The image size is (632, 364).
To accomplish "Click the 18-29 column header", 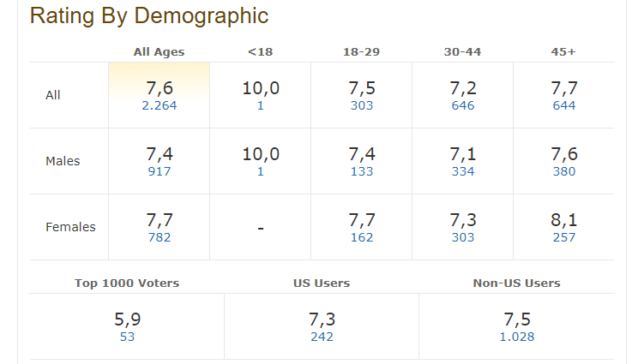I will [x=361, y=52].
